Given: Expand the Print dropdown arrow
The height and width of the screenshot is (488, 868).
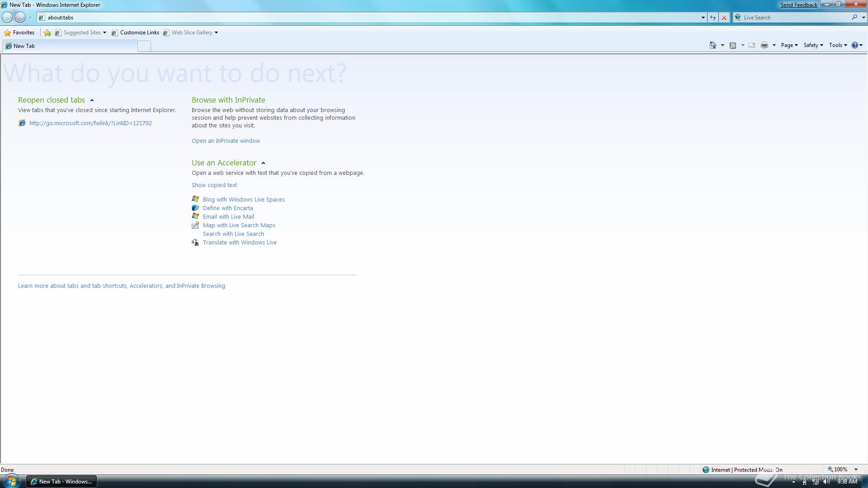Looking at the screenshot, I should point(774,45).
